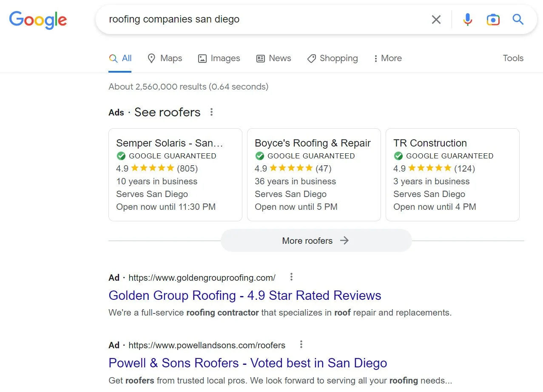Open Google Lens camera search
Screen dimensions: 543x392
pos(493,20)
